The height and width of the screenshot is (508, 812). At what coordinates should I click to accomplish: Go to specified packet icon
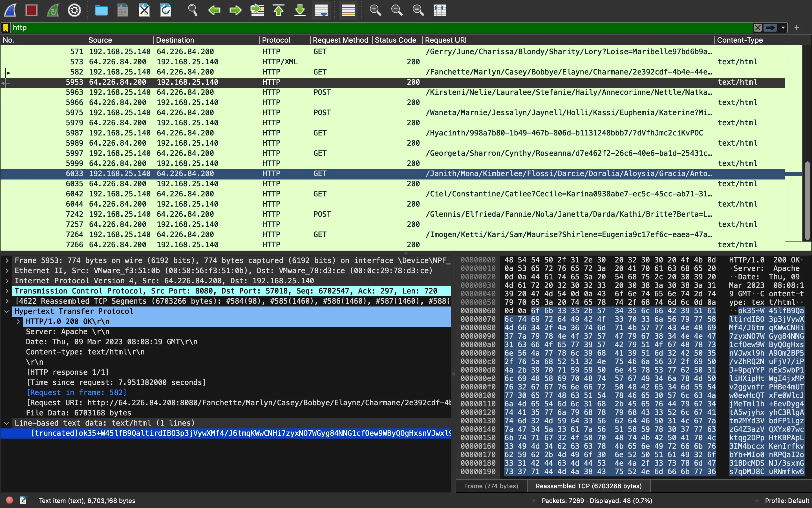tap(257, 10)
